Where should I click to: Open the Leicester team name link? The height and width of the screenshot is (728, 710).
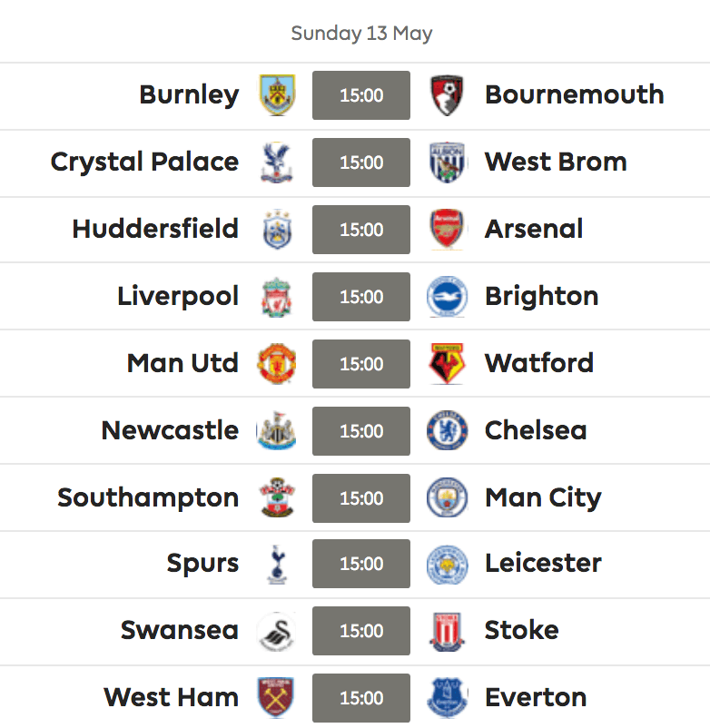(543, 563)
